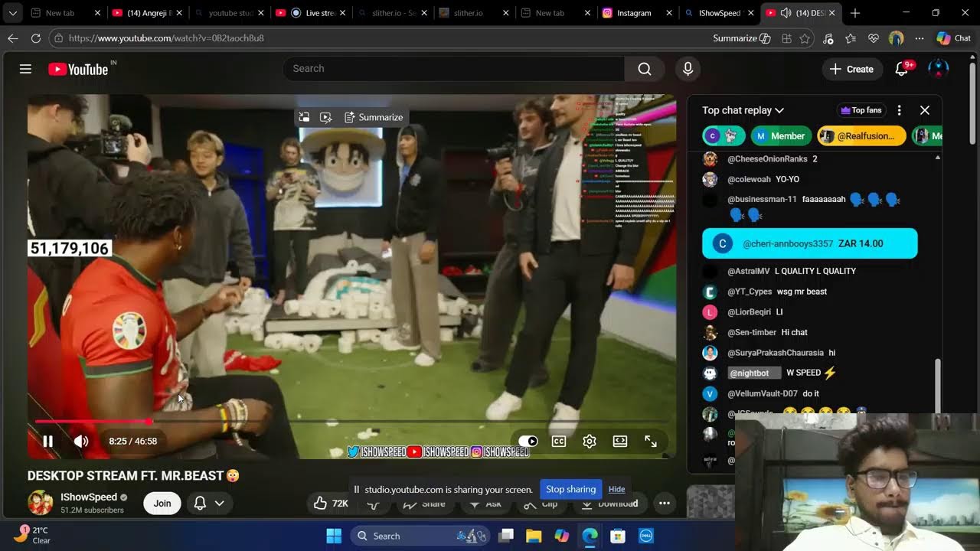
Task: Click the browser address bar URL
Action: [x=166, y=38]
